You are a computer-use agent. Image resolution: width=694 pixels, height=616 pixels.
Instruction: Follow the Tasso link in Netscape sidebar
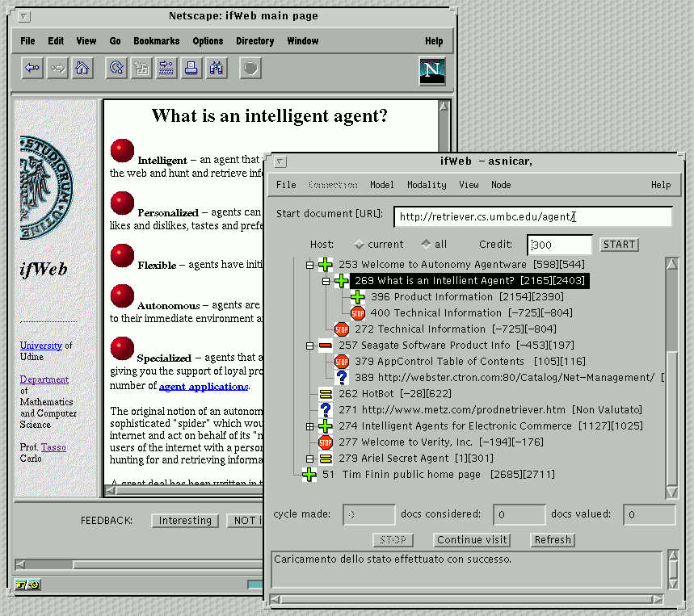click(53, 447)
